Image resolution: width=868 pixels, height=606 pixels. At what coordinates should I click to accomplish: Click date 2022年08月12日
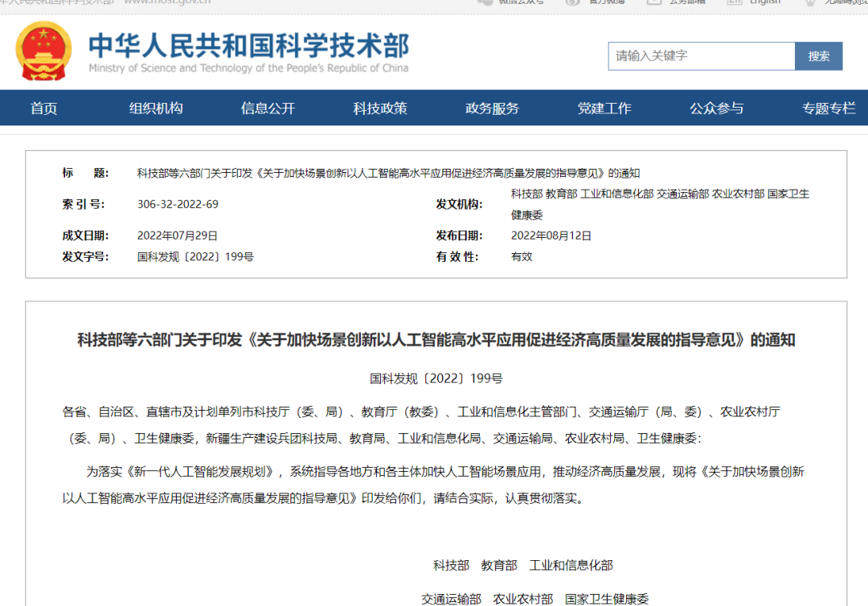point(551,235)
